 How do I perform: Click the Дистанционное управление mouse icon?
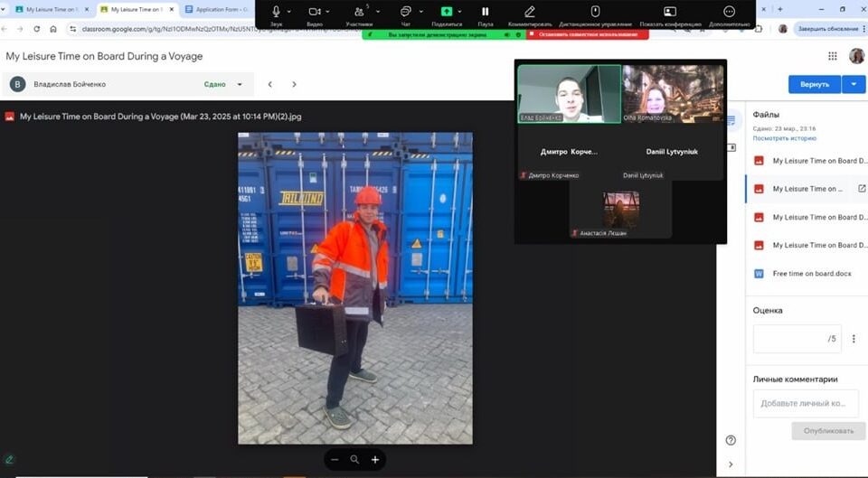(595, 12)
